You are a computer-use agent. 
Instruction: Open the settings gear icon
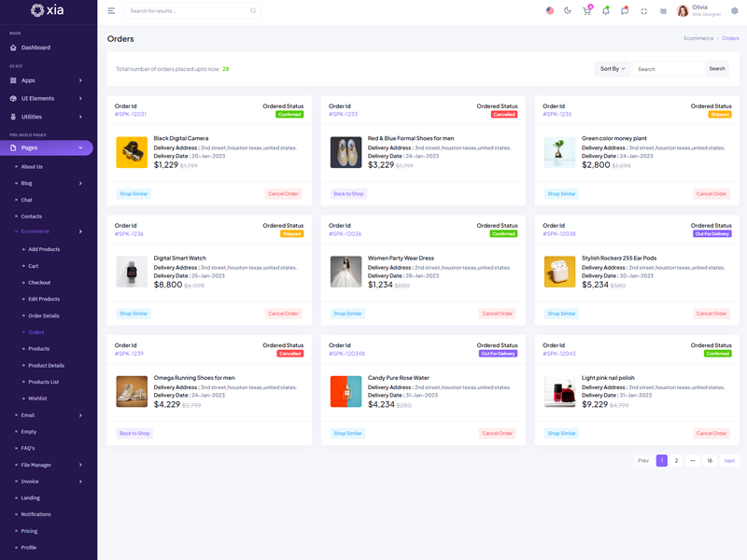[x=734, y=11]
